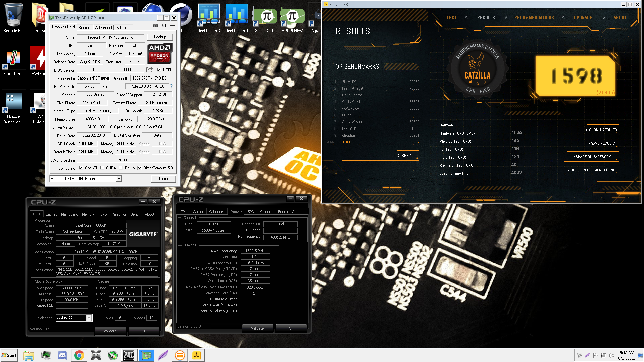
Task: Click the BIOS Version value field
Action: 110,70
